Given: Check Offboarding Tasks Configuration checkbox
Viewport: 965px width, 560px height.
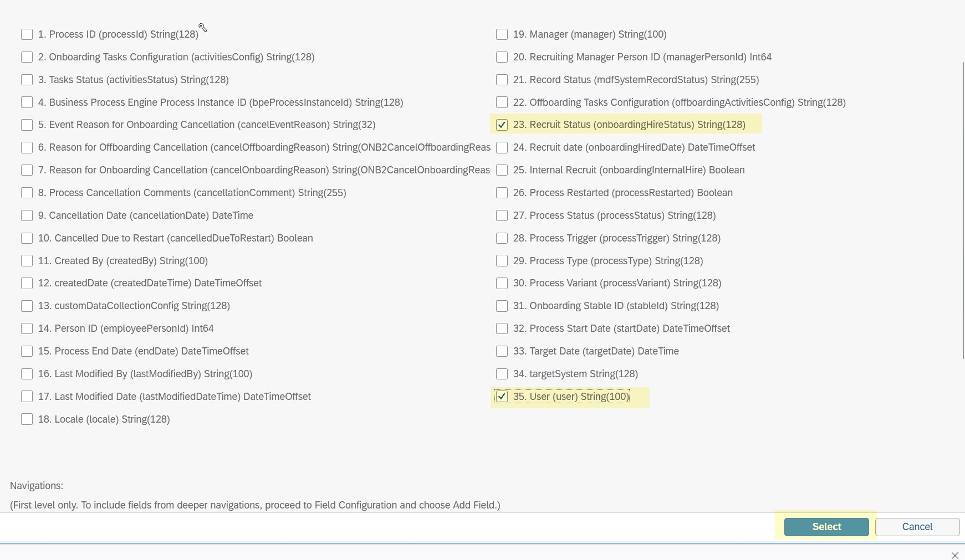Looking at the screenshot, I should [502, 102].
